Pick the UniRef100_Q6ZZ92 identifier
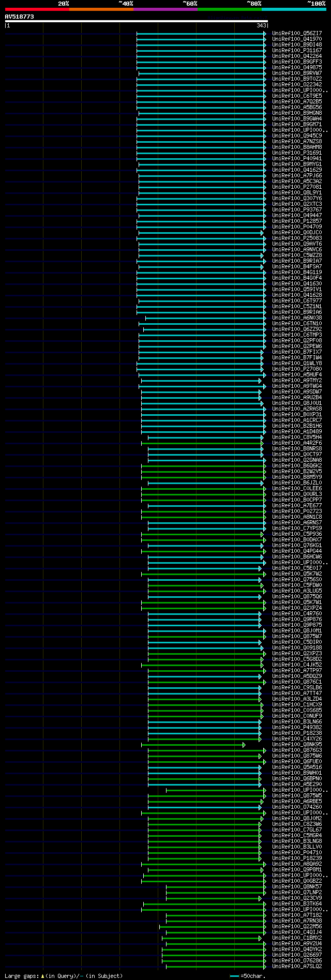The height and width of the screenshot is (980, 331). pos(297,329)
